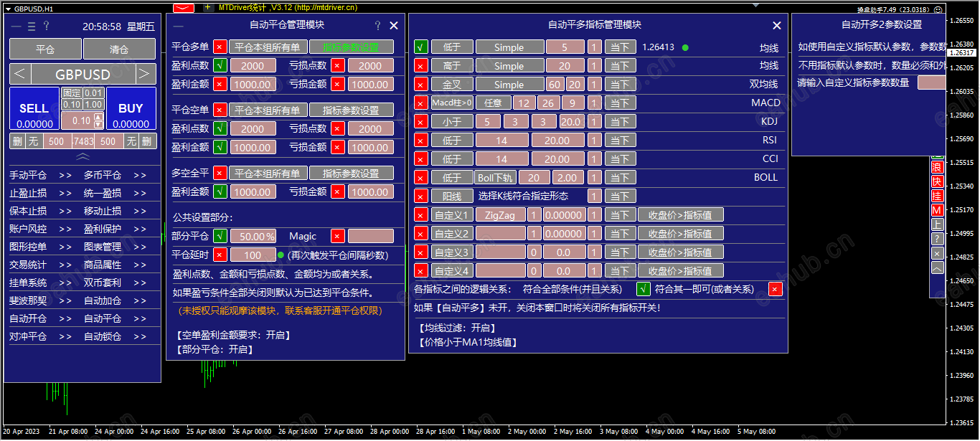Toggle 亏损金额 checkbox in 平仓空单 section
This screenshot has height=441, width=980.
click(x=338, y=148)
